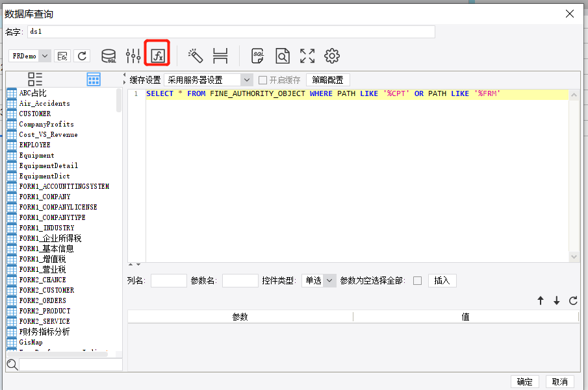This screenshot has width=588, height=390.
Task: Select the Air_Accidents table
Action: 45,103
